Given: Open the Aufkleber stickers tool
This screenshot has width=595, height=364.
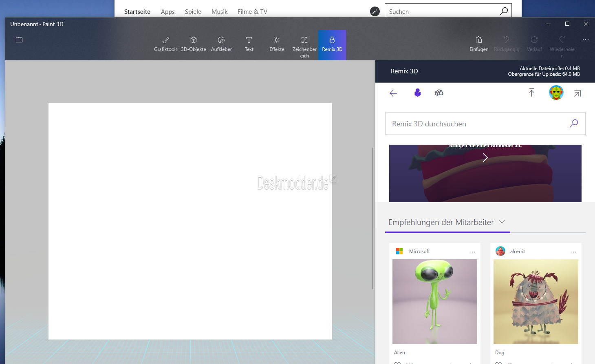Looking at the screenshot, I should [x=221, y=44].
